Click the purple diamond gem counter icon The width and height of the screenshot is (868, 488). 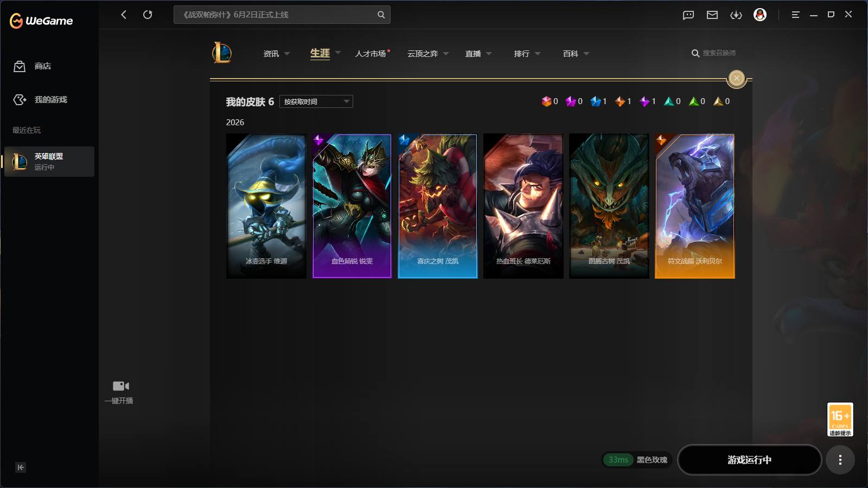[x=644, y=101]
